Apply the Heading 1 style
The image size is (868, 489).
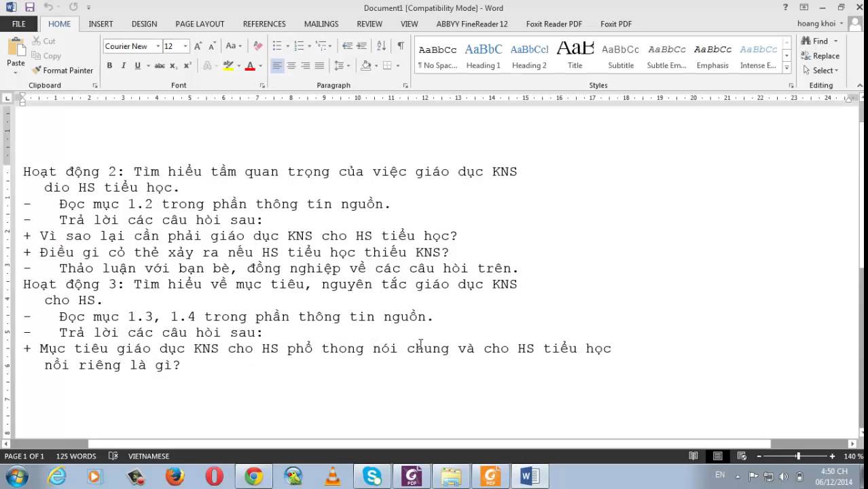483,56
